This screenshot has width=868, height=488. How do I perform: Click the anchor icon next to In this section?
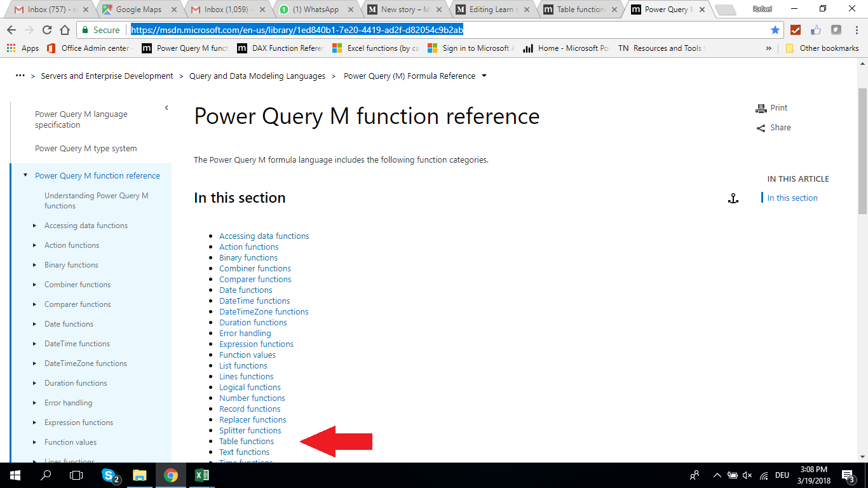734,198
